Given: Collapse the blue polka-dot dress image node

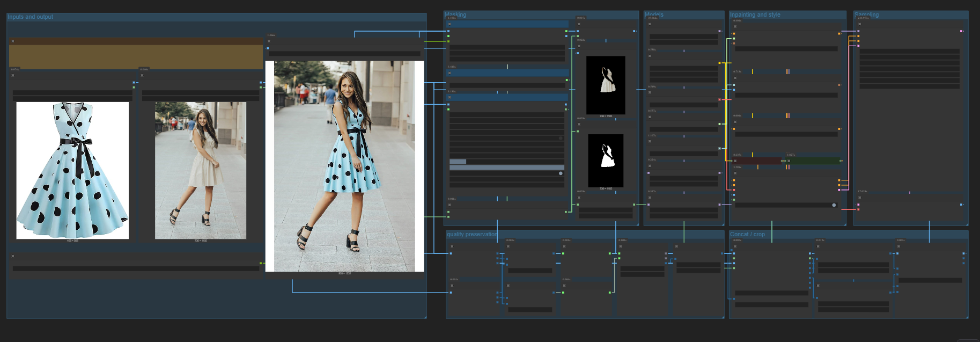Looking at the screenshot, I should [x=13, y=75].
